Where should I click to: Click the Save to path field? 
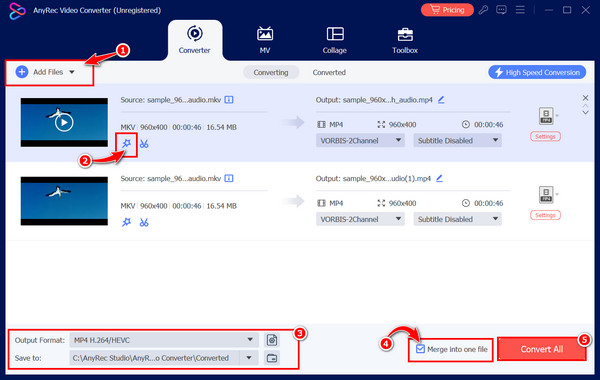pyautogui.click(x=155, y=358)
